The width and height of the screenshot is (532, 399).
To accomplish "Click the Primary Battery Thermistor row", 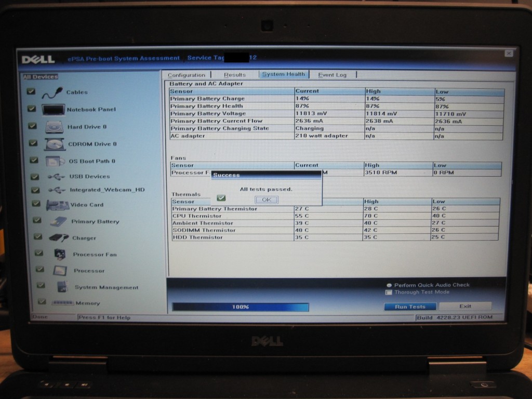I will 335,209.
